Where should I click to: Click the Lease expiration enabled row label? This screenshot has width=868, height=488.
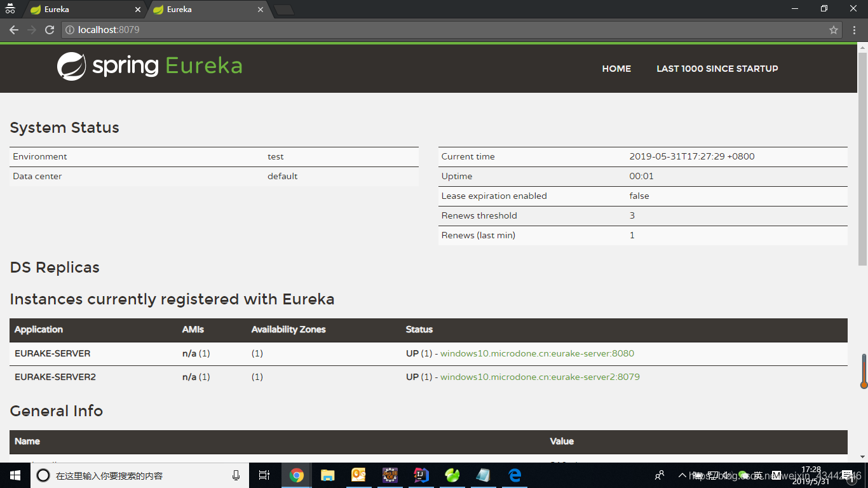494,196
